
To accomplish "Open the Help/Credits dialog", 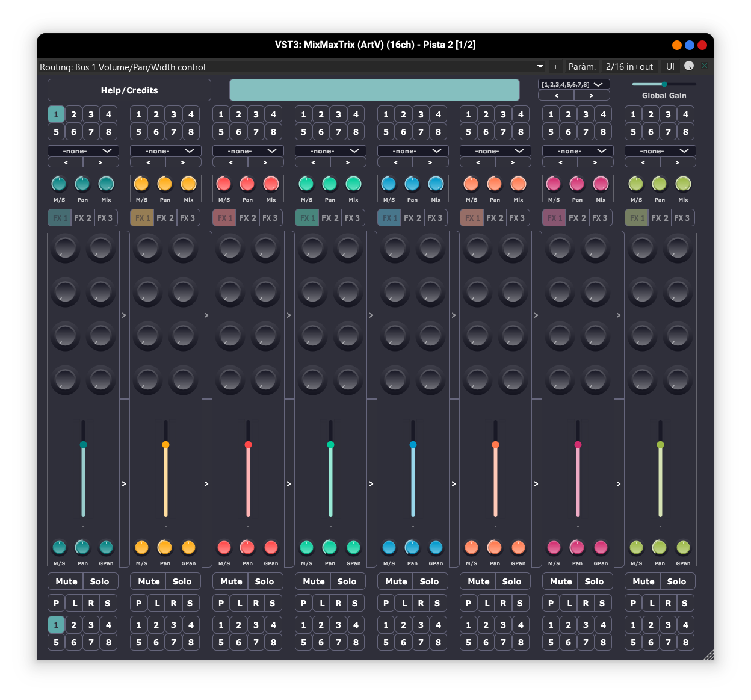I will coord(129,90).
